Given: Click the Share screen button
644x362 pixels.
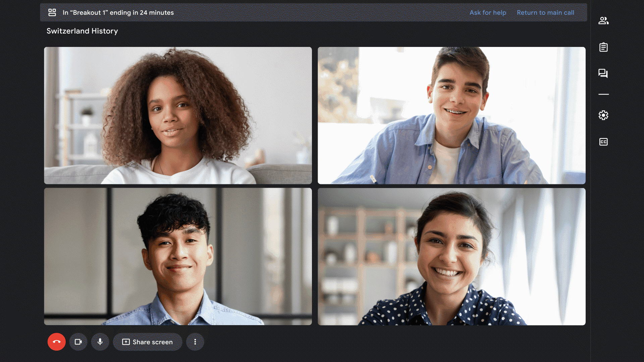Looking at the screenshot, I should (148, 342).
